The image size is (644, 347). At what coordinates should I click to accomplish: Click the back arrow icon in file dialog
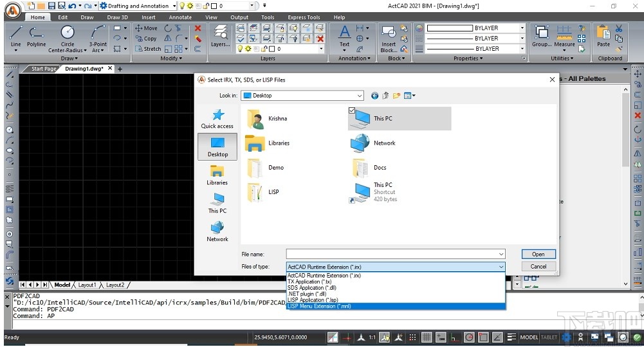coord(374,96)
